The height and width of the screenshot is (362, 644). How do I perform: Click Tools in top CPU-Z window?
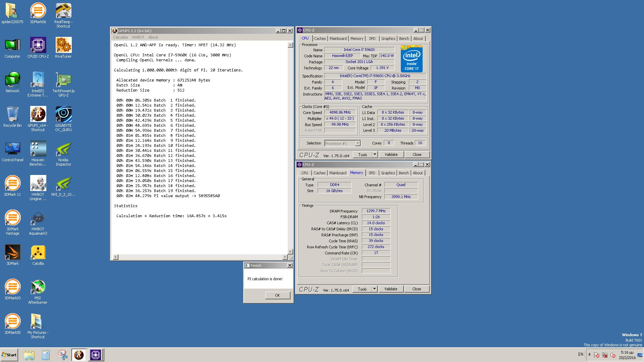[363, 155]
